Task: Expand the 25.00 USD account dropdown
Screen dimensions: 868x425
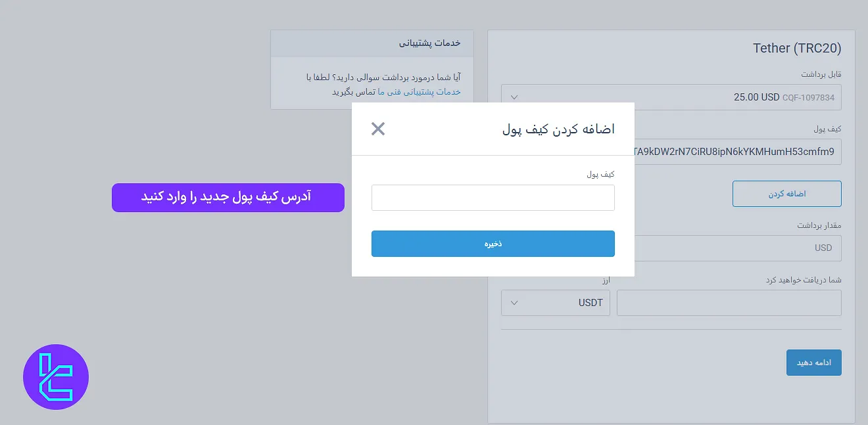Action: click(514, 97)
